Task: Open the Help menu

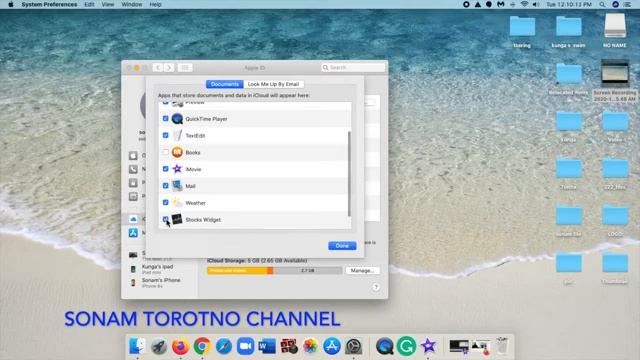Action: click(x=155, y=4)
